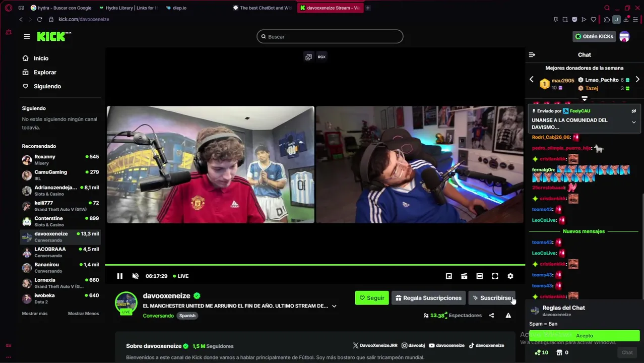Open the Adrianozendeja recommended channel
Viewport: 644px width, 363px height.
tap(60, 191)
